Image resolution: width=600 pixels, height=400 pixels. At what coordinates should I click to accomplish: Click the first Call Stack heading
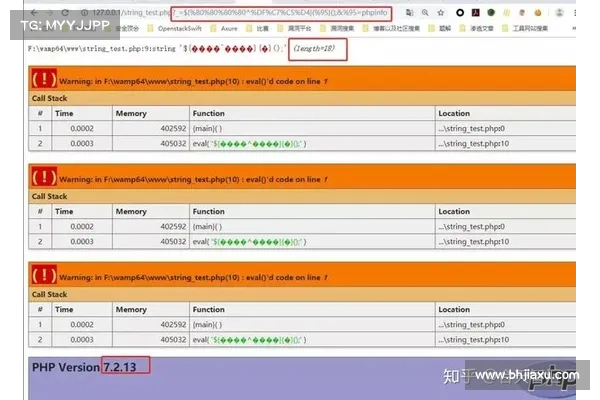click(x=49, y=98)
